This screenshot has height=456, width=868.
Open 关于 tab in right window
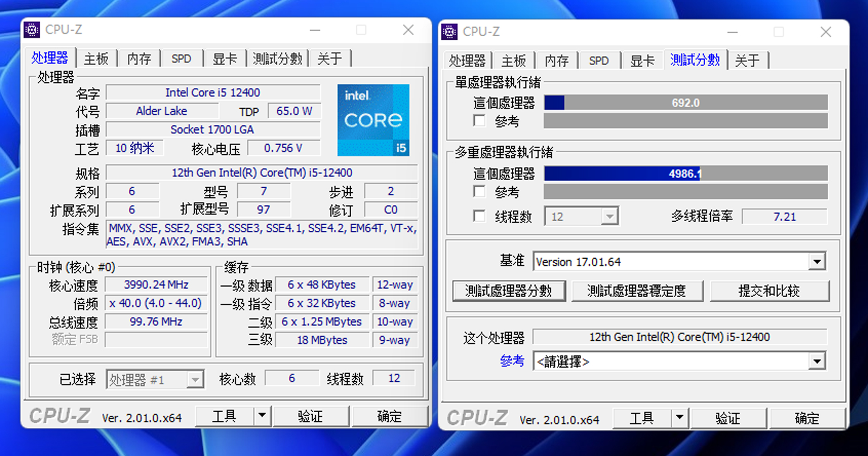coord(747,61)
